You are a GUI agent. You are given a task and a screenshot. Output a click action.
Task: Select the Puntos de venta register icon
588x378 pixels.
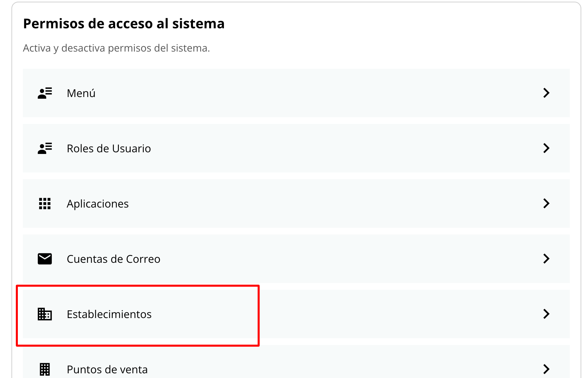coord(44,369)
